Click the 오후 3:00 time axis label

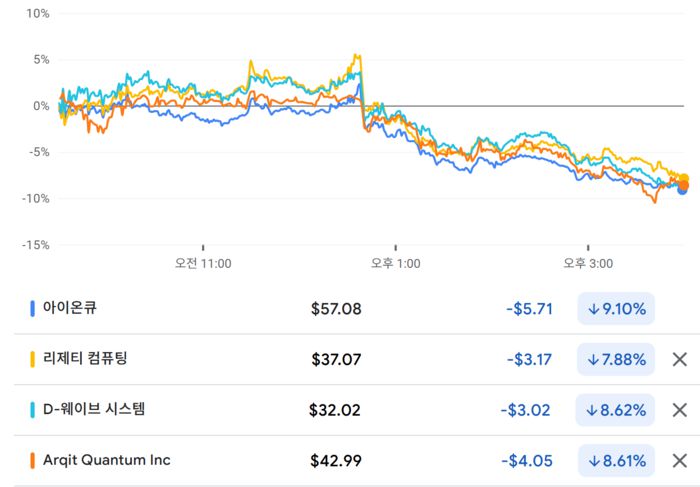pyautogui.click(x=588, y=264)
